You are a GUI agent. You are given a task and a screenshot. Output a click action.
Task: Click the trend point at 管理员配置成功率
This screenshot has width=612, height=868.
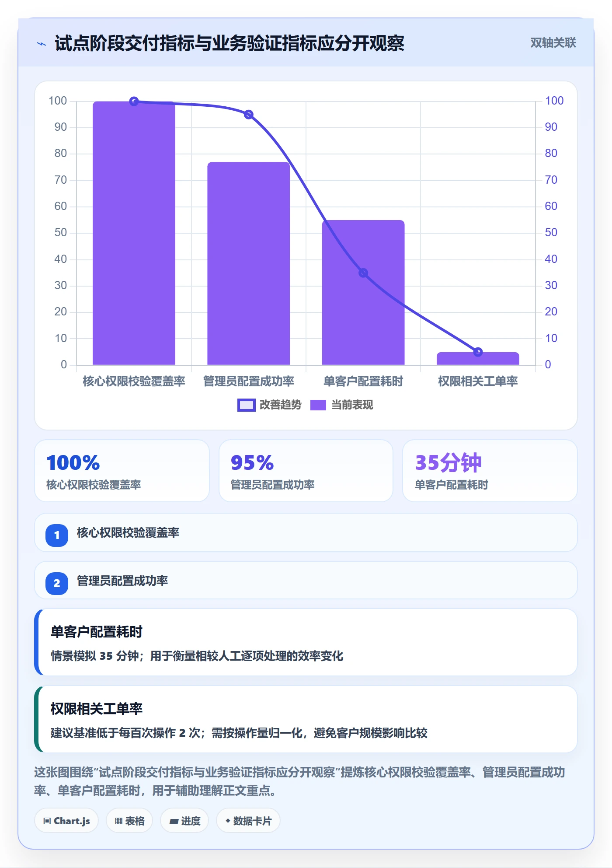coord(249,115)
